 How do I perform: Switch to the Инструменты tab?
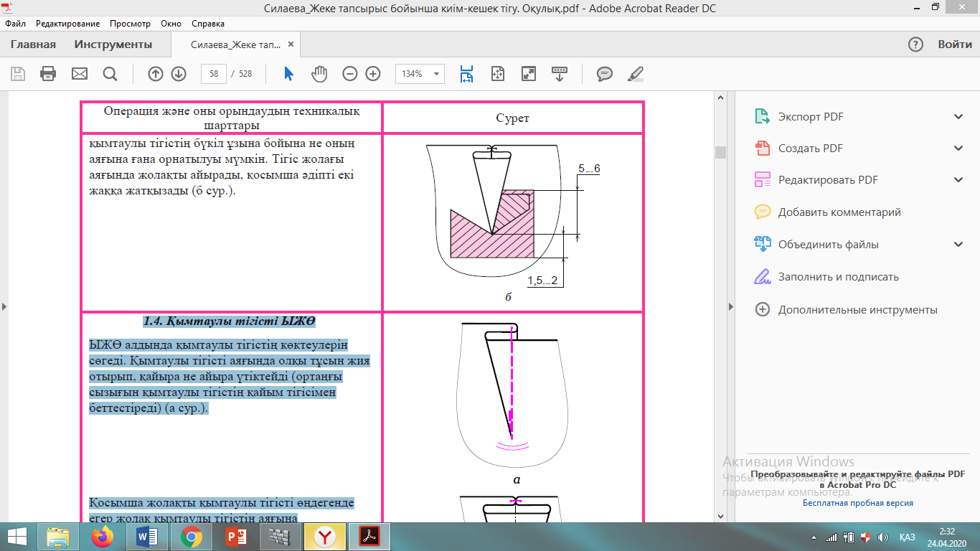click(x=113, y=44)
